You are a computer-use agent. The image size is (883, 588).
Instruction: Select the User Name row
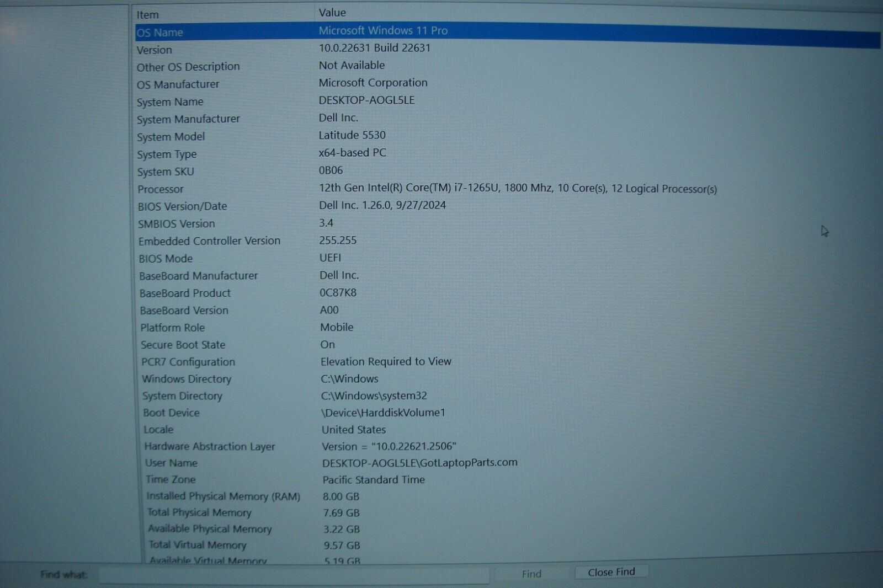pyautogui.click(x=507, y=463)
